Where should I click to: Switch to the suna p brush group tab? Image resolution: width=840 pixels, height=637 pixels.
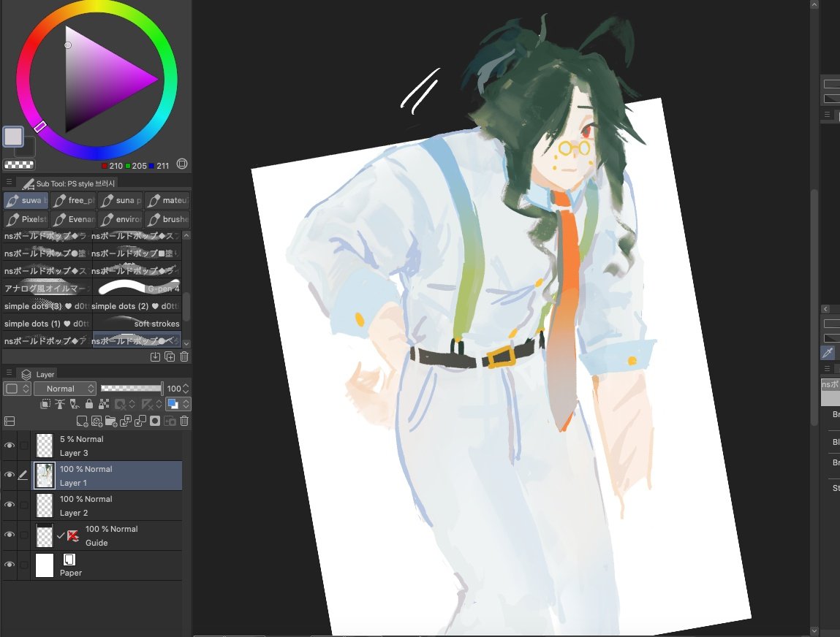coord(121,200)
